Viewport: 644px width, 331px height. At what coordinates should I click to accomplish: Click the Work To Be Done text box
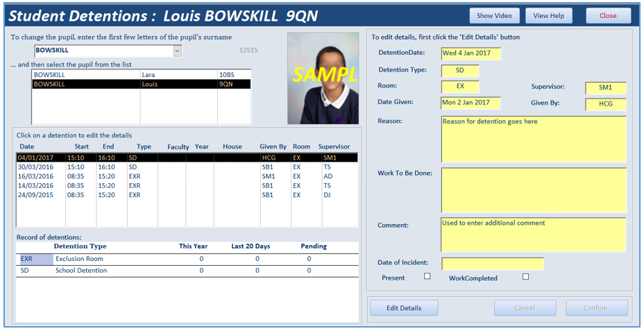[x=534, y=190]
